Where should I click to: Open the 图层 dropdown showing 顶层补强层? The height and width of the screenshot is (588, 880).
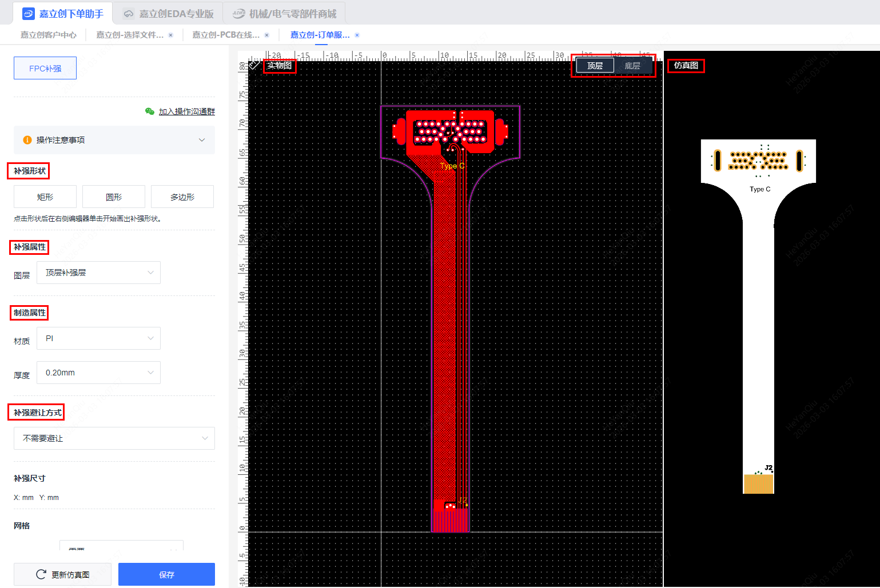pos(98,273)
